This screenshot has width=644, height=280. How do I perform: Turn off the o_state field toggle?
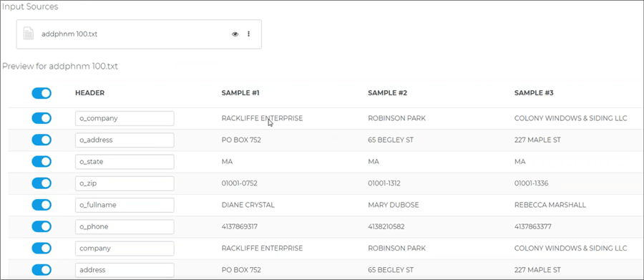42,162
